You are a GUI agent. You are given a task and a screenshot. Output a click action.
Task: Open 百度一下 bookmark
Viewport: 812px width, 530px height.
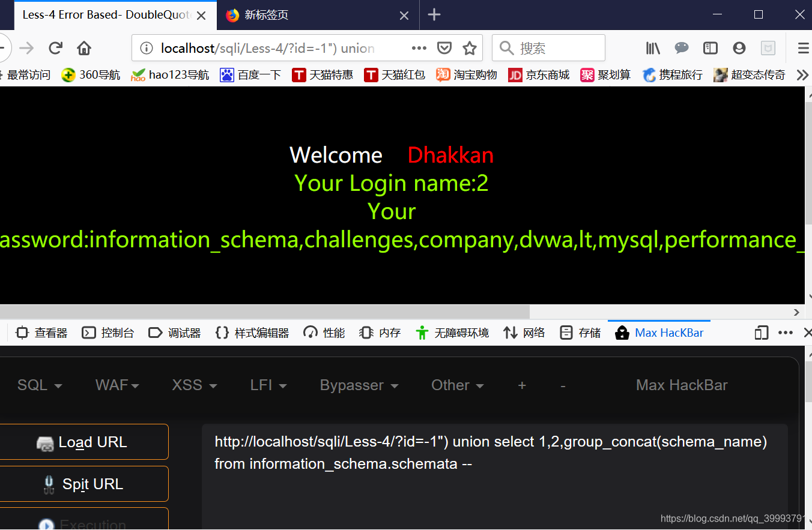pos(250,75)
